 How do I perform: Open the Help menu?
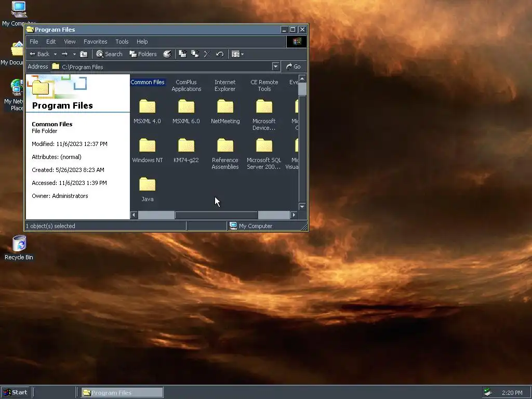coord(142,42)
